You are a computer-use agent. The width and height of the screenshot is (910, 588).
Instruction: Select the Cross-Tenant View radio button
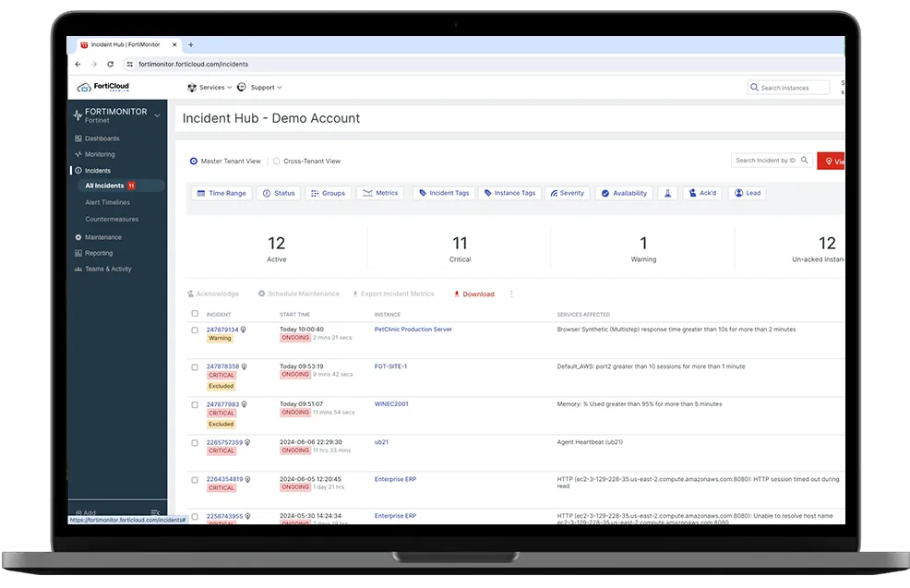click(276, 162)
